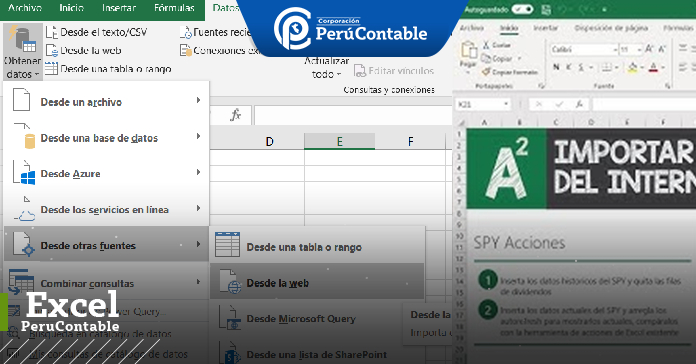
Task: Select column header D in left window
Action: (x=269, y=142)
